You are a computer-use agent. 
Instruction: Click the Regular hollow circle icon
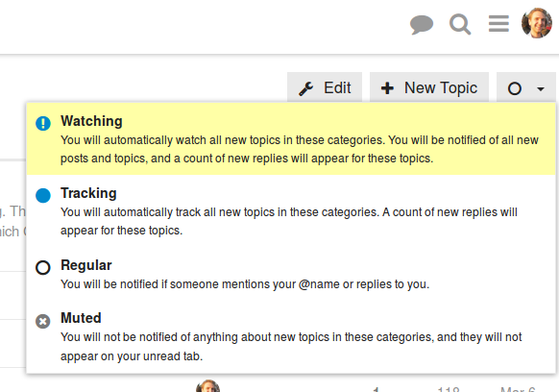coord(43,267)
